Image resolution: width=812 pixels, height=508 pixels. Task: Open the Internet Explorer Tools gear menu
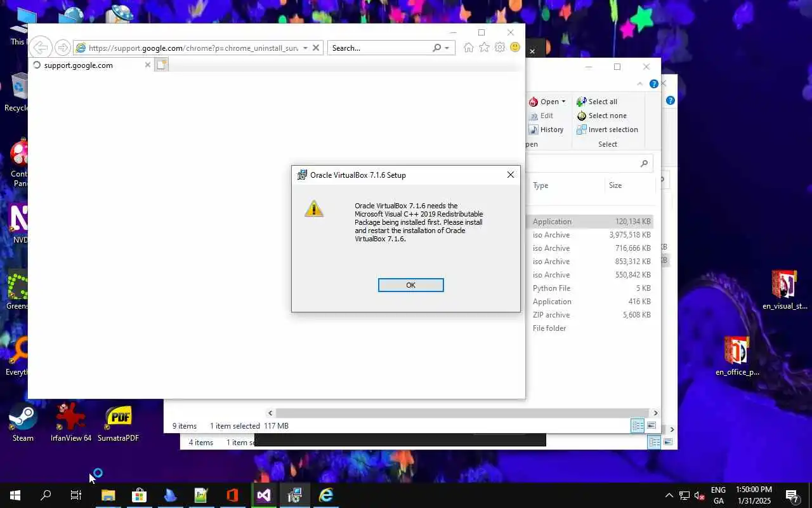[x=500, y=48]
